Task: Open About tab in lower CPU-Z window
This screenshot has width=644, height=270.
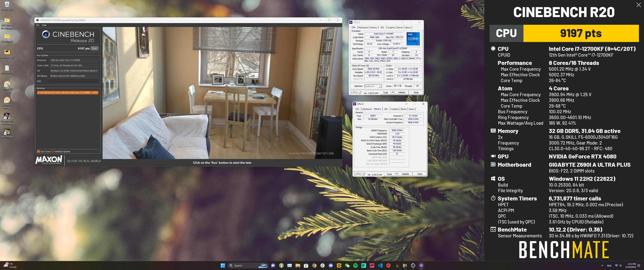Action: pos(412,109)
